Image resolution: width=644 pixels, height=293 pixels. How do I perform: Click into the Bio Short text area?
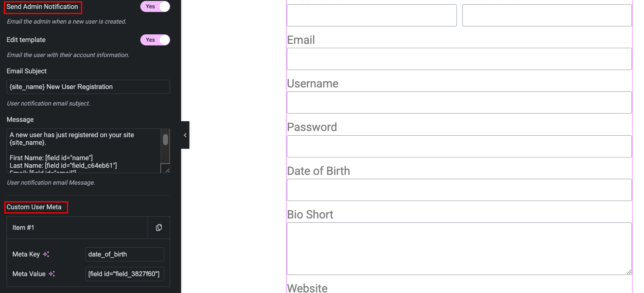(x=459, y=249)
